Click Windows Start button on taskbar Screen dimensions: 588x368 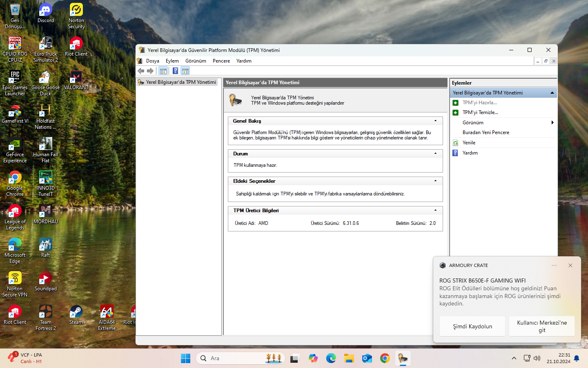pyautogui.click(x=185, y=359)
